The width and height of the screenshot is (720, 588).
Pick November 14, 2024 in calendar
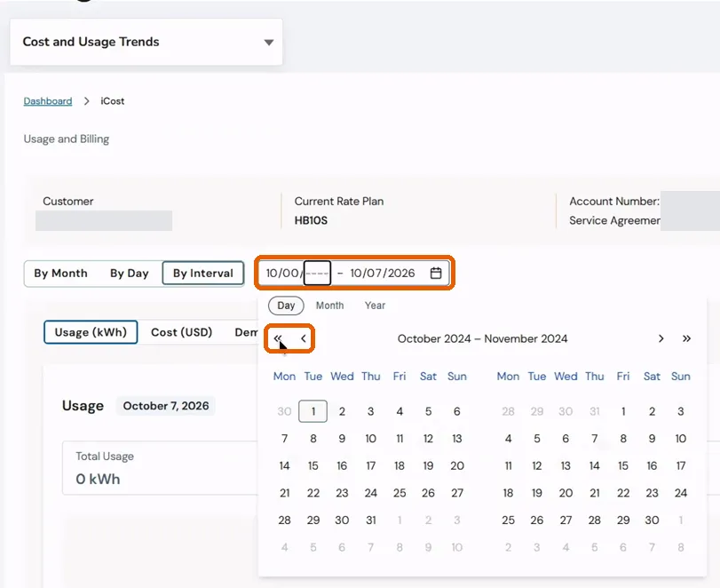[x=594, y=465]
